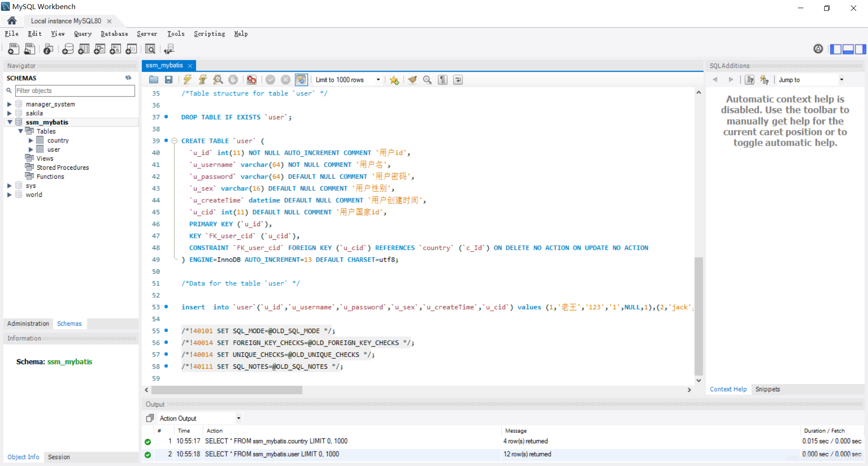Reconnect to DBMS icon
Viewport: 868px width, 466px height.
click(x=169, y=49)
